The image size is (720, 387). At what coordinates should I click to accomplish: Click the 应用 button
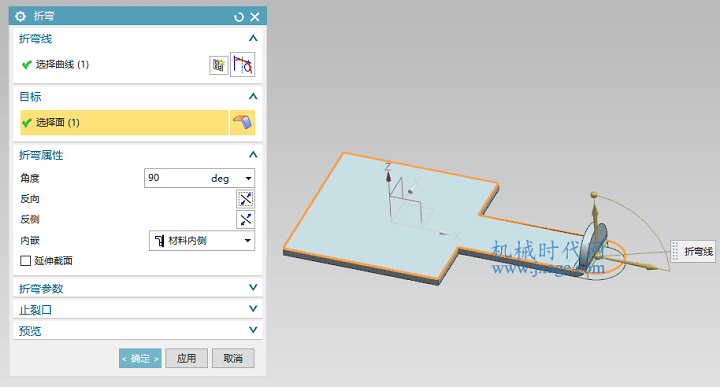[x=186, y=358]
